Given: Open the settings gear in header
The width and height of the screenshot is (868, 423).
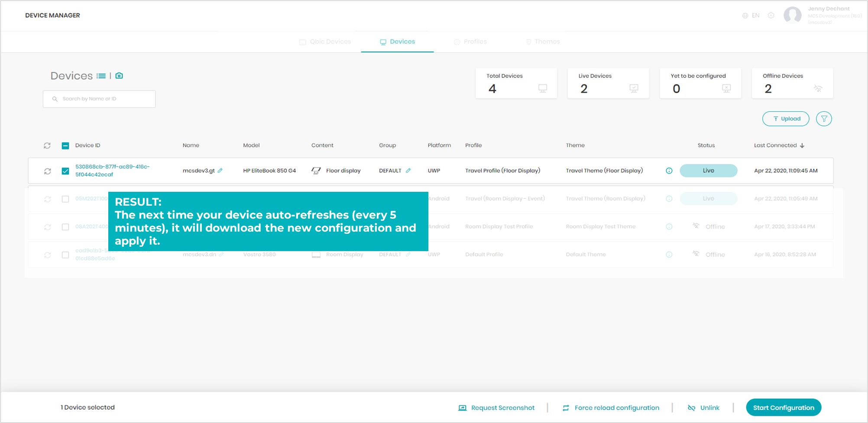Looking at the screenshot, I should pos(771,16).
